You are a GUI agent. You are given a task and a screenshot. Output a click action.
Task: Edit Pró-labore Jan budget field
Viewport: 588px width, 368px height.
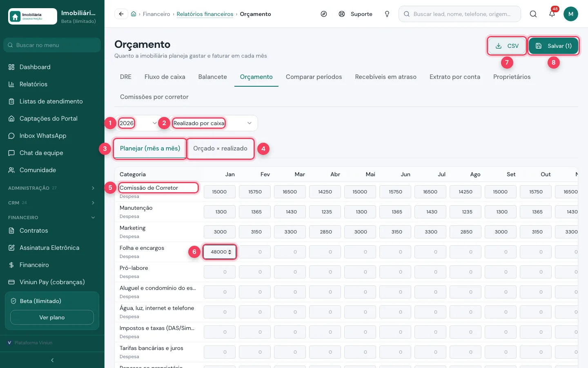click(x=220, y=272)
